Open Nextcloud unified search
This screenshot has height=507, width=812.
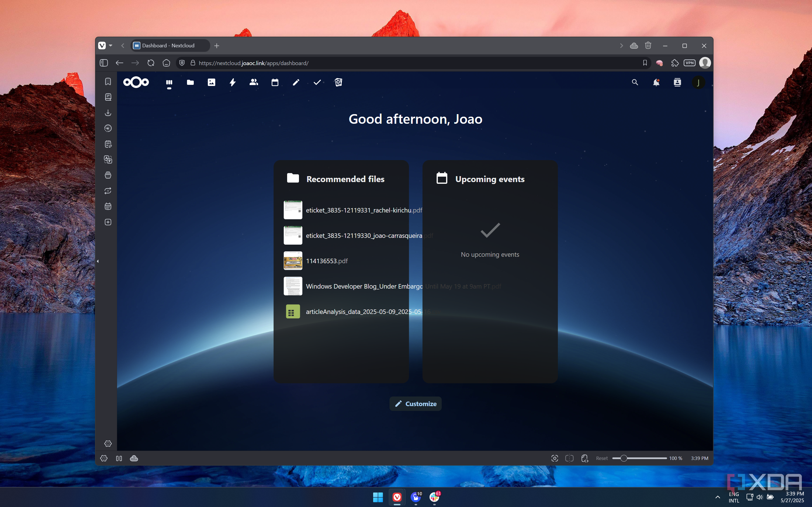coord(635,82)
